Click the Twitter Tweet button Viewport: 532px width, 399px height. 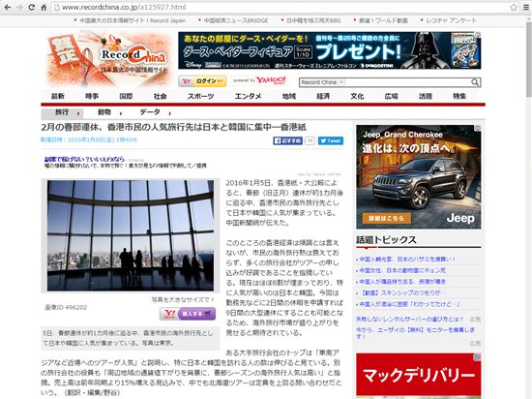(331, 140)
